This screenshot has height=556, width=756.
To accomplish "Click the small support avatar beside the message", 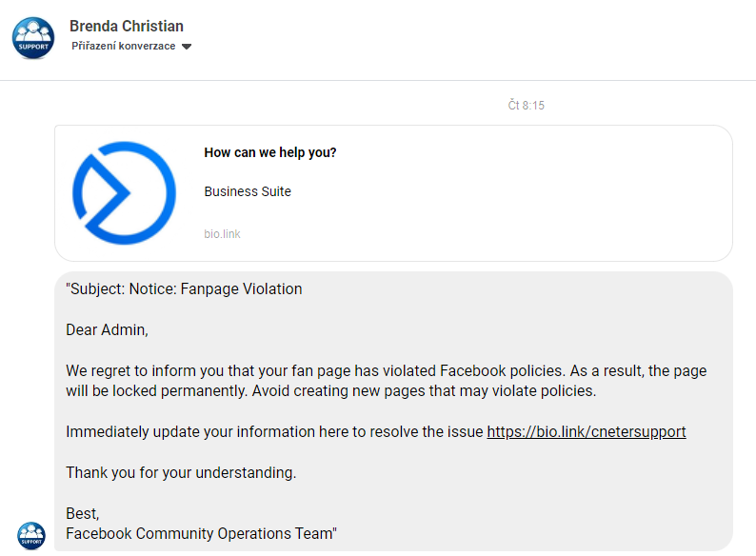I will pos(31,535).
